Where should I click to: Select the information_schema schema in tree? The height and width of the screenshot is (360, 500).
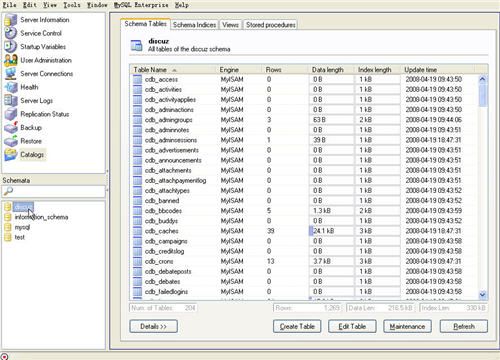(41, 217)
